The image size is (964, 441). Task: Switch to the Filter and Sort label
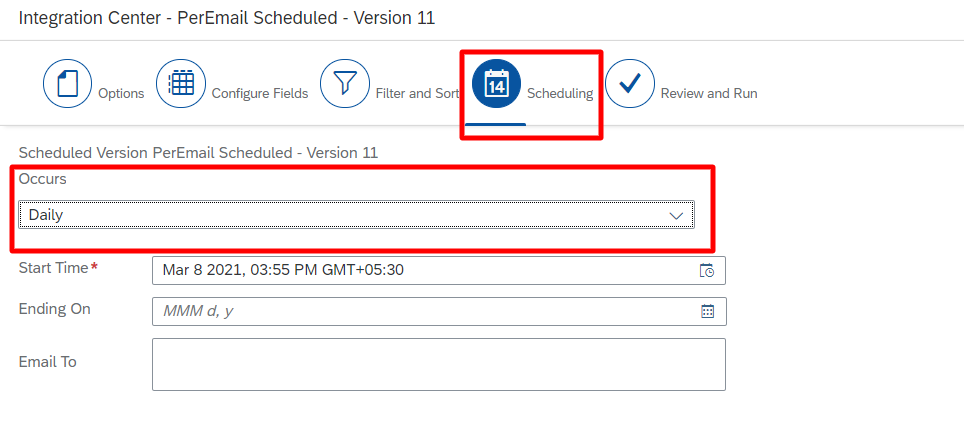(417, 93)
